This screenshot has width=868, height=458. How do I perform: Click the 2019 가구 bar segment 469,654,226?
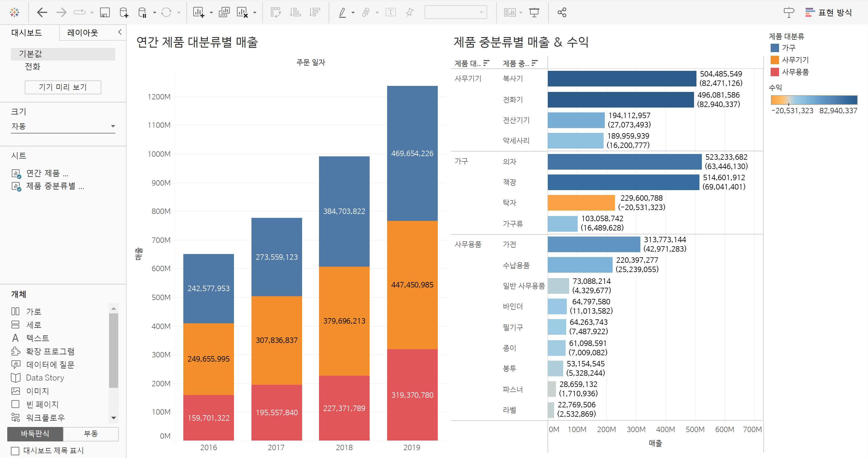[x=412, y=153]
